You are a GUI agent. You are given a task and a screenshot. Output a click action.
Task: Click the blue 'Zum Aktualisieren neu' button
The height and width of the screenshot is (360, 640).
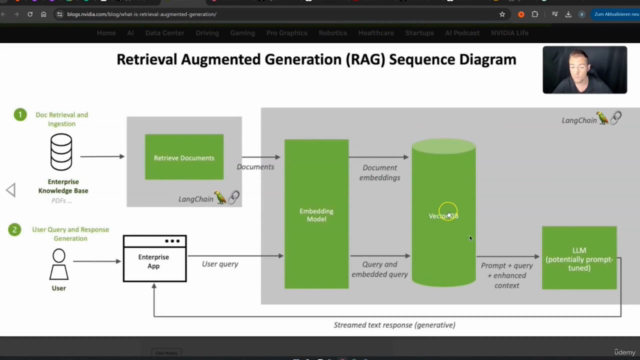click(x=616, y=14)
